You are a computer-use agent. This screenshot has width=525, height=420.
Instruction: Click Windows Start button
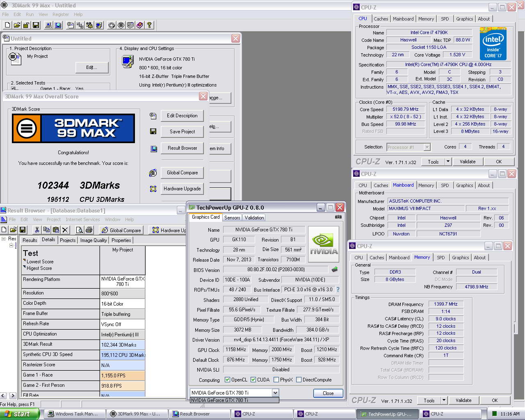20,414
